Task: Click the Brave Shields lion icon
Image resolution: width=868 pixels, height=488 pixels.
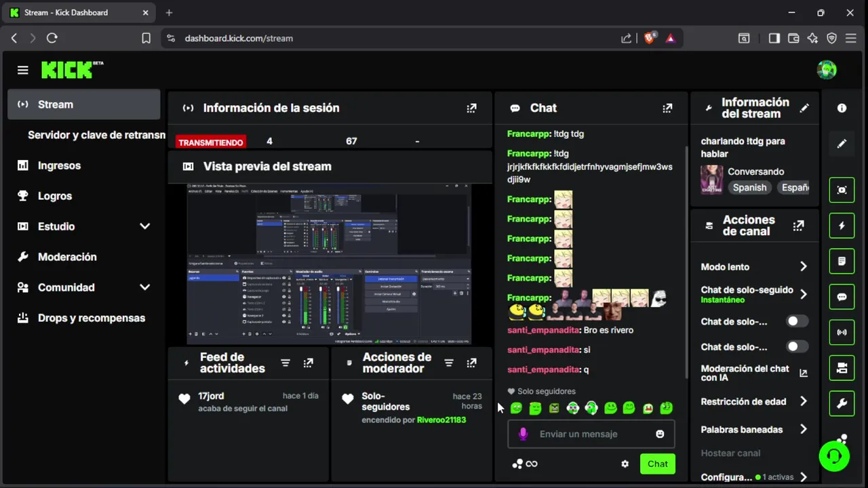Action: pos(649,38)
